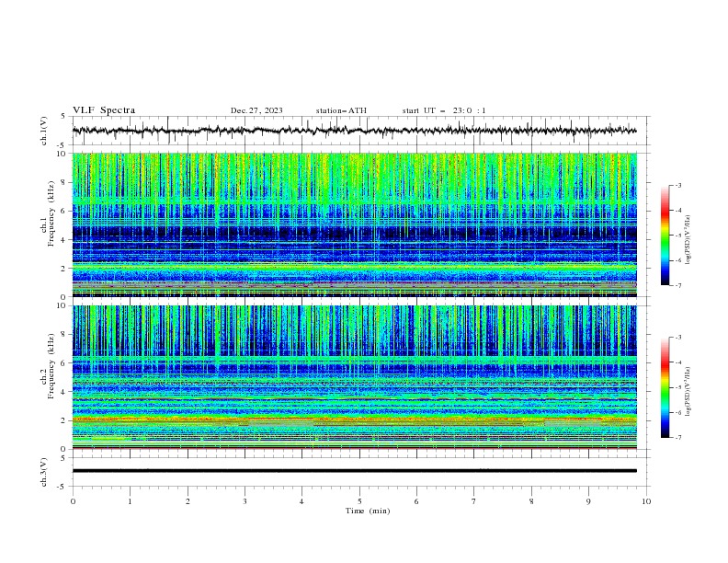The height and width of the screenshot is (563, 728).
Task: Click time axis tick label "2"
Action: 188,501
